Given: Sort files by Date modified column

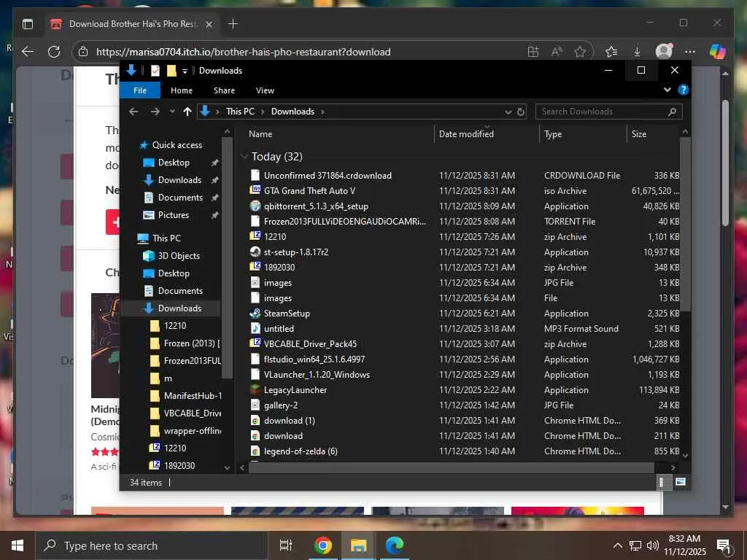Looking at the screenshot, I should point(487,134).
